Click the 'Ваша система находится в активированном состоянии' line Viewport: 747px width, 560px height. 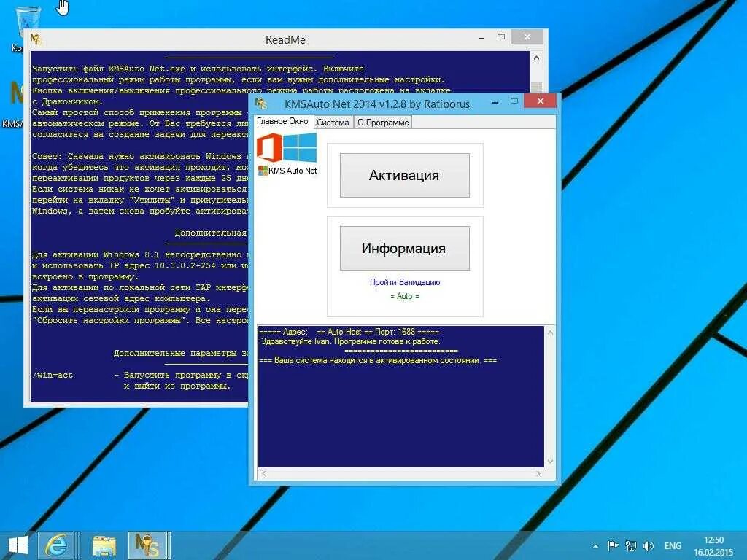coord(378,360)
